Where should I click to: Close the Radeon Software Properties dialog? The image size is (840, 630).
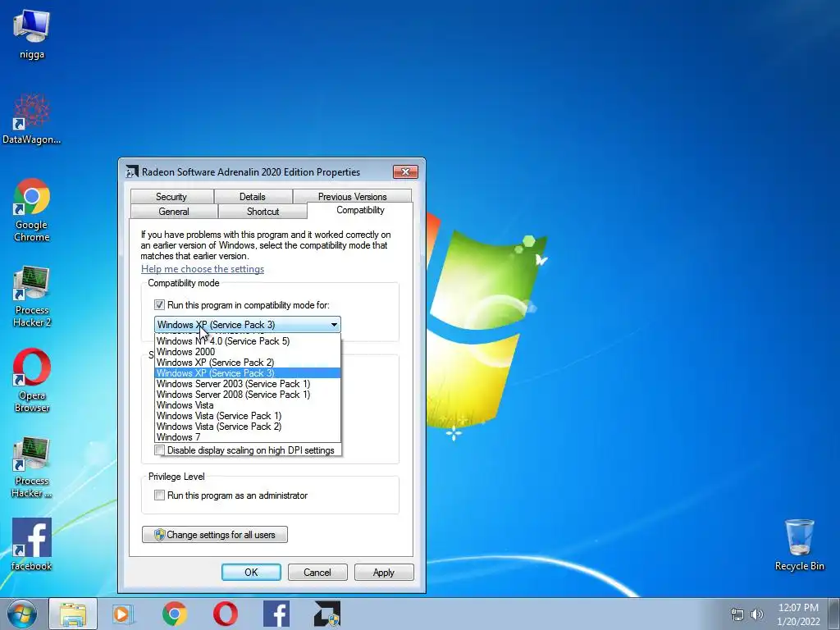click(x=405, y=171)
